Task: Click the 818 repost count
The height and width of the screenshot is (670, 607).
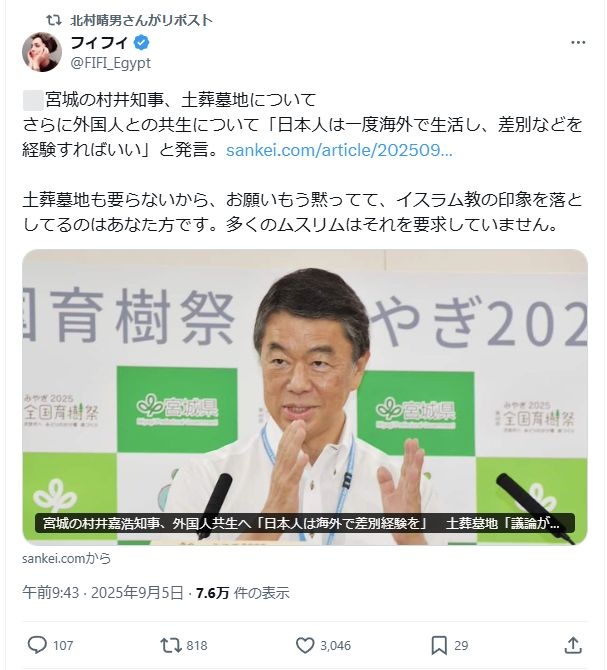Action: click(197, 645)
